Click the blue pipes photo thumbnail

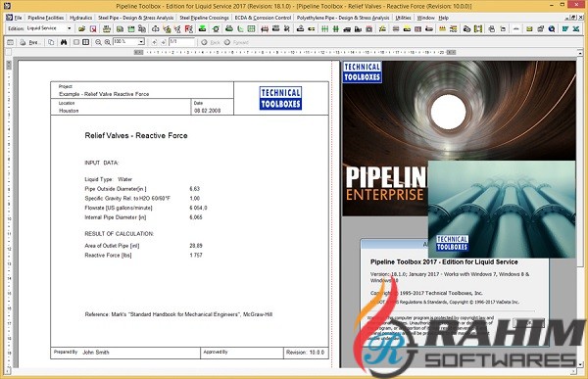[x=502, y=210]
